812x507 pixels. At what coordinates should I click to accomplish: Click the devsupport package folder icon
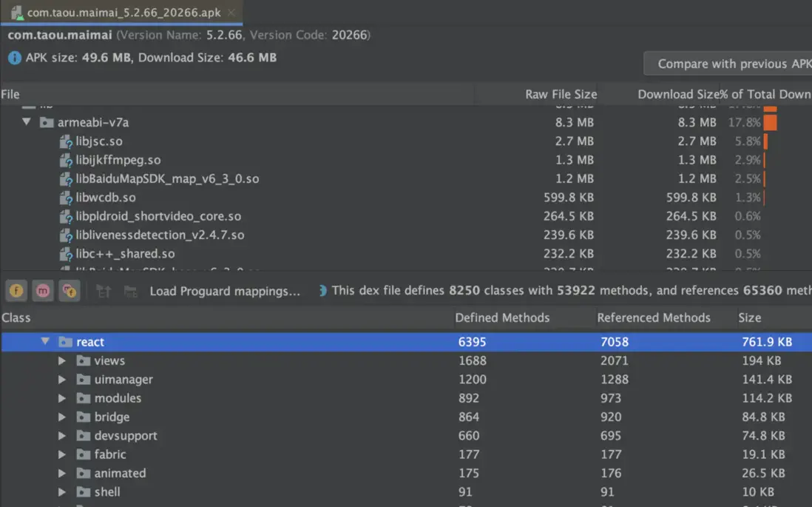[x=84, y=436]
